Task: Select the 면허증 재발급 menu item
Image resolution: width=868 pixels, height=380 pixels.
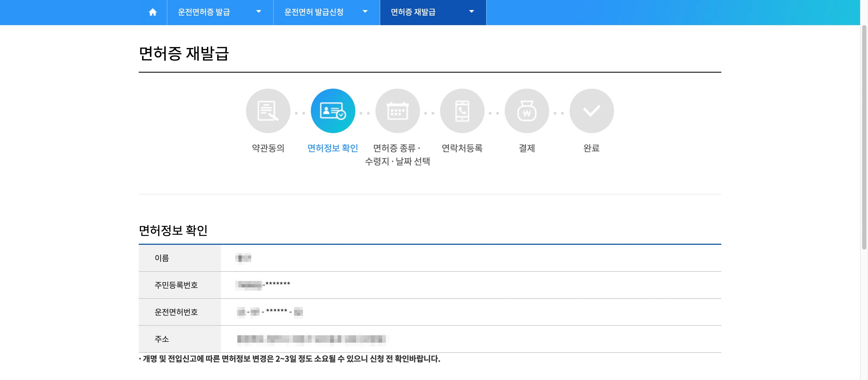Action: pyautogui.click(x=413, y=12)
